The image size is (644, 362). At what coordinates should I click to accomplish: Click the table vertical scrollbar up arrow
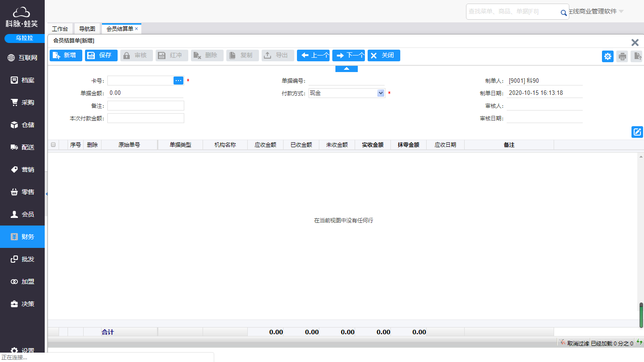point(641,157)
